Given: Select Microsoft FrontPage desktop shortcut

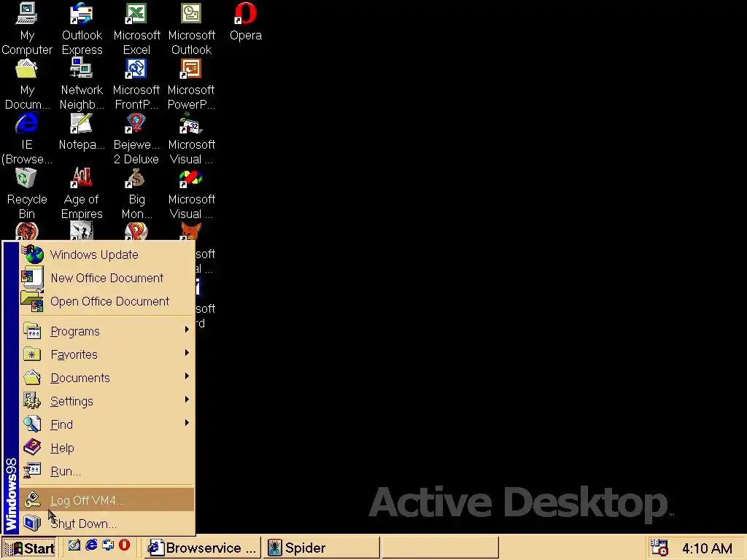Looking at the screenshot, I should (136, 84).
